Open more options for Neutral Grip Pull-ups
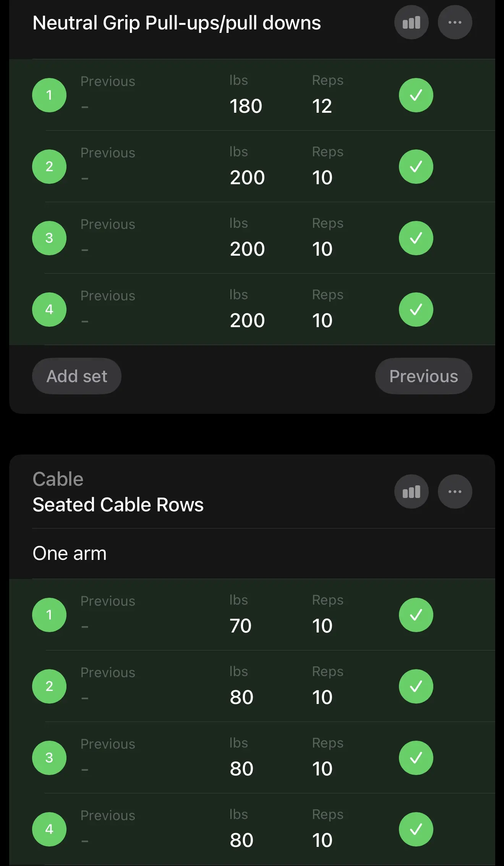This screenshot has width=504, height=866. 455,23
